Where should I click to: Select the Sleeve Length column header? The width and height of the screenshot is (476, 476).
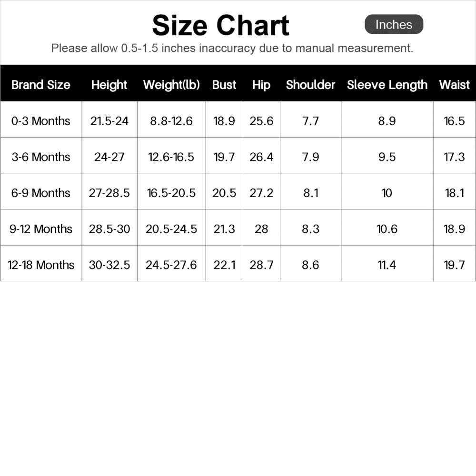pos(387,85)
